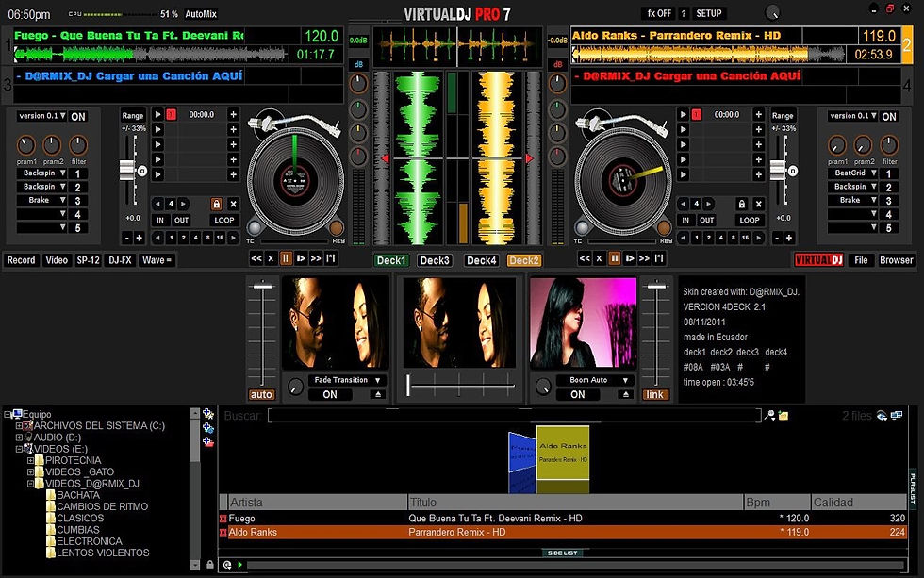Image resolution: width=924 pixels, height=578 pixels.
Task: Toggle the link button beside right video fader
Action: pos(654,394)
